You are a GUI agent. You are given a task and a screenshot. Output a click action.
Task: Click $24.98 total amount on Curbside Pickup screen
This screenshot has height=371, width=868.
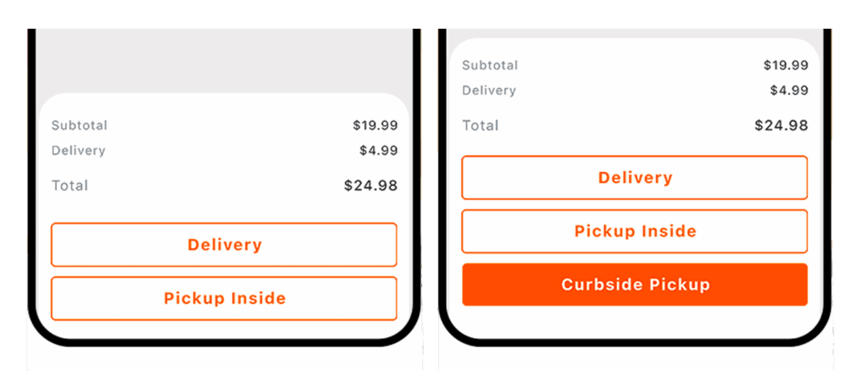[781, 125]
